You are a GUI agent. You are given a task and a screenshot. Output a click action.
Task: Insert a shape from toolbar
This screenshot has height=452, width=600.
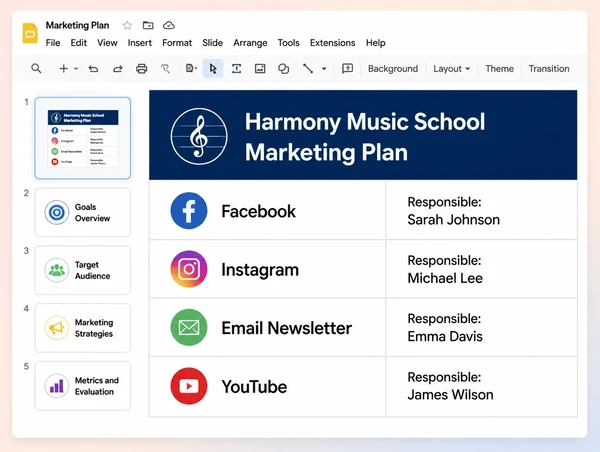[x=284, y=69]
